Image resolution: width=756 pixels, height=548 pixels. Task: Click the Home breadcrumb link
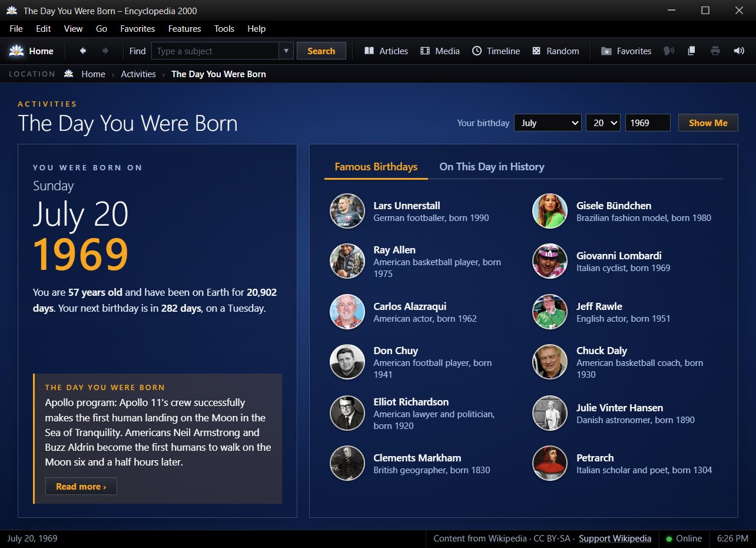point(94,74)
